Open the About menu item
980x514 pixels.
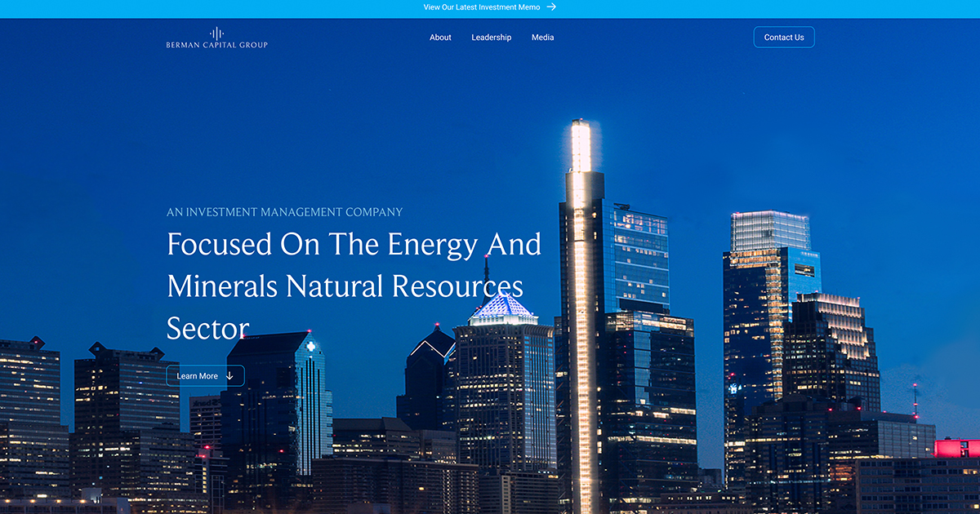(x=440, y=37)
